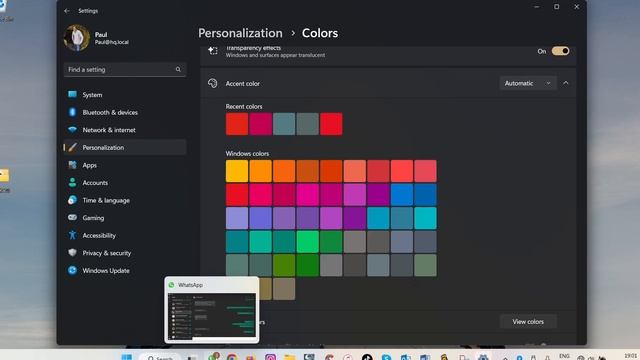The height and width of the screenshot is (360, 640).
Task: Select the olive green swatch in fifth row
Action: 284,265
